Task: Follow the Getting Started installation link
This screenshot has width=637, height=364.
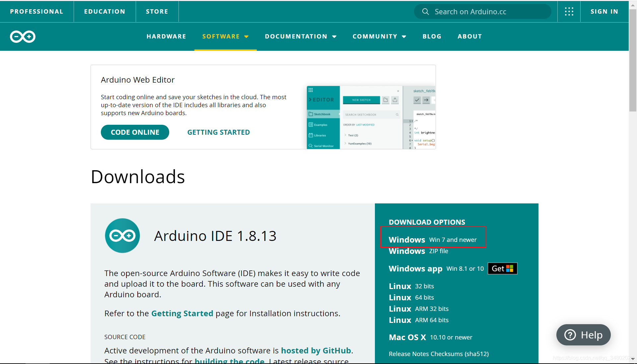Action: [182, 313]
